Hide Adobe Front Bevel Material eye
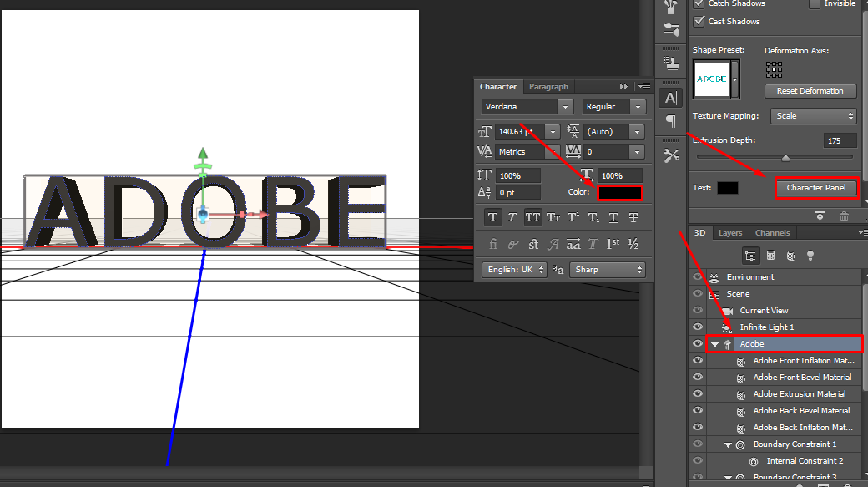The height and width of the screenshot is (487, 868). tap(698, 377)
